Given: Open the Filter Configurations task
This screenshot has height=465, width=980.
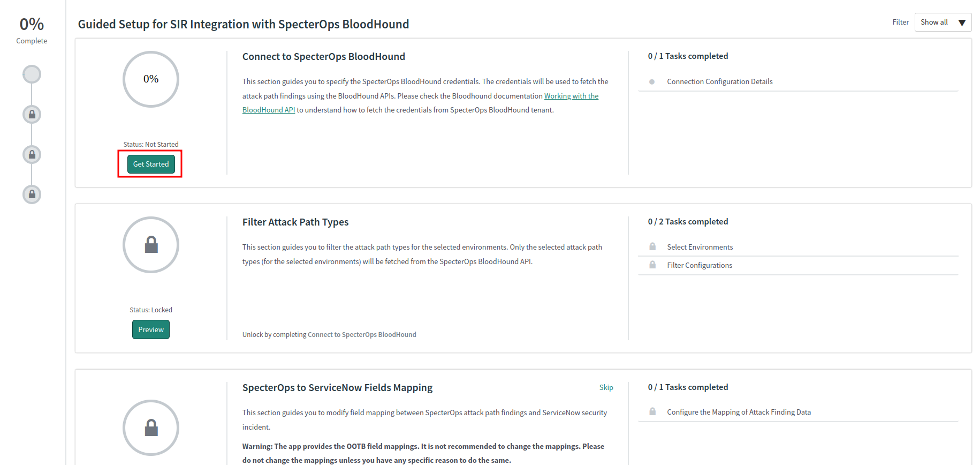Looking at the screenshot, I should point(700,265).
